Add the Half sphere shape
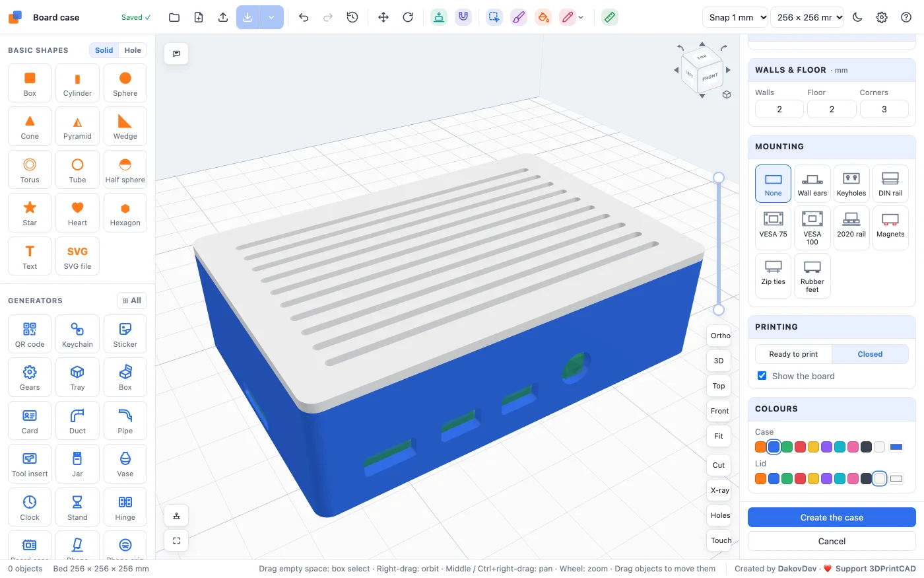The image size is (924, 578). (125, 170)
